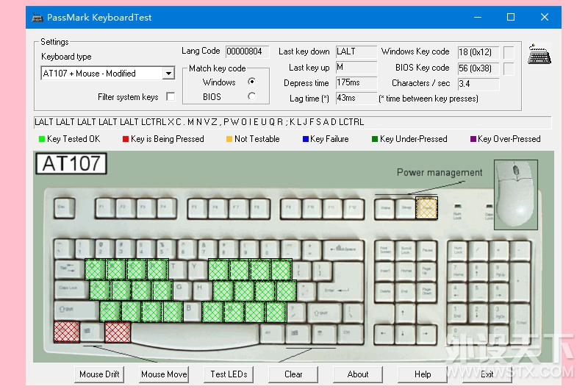Click the purple Key Over-Pressed legend swatch
588x392 pixels.
tap(473, 139)
